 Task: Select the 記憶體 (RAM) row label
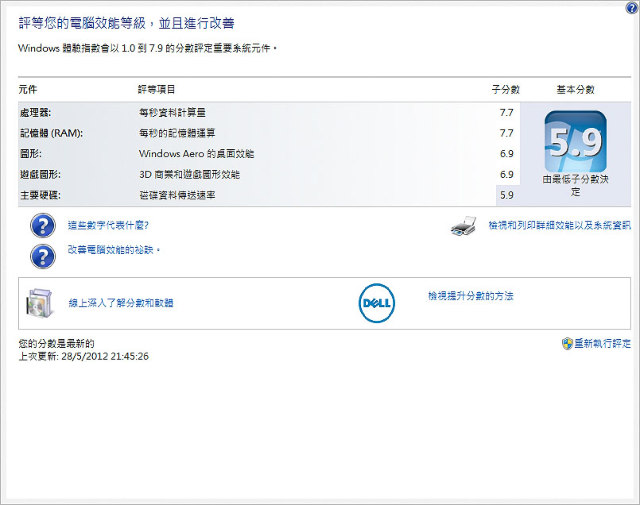click(51, 133)
